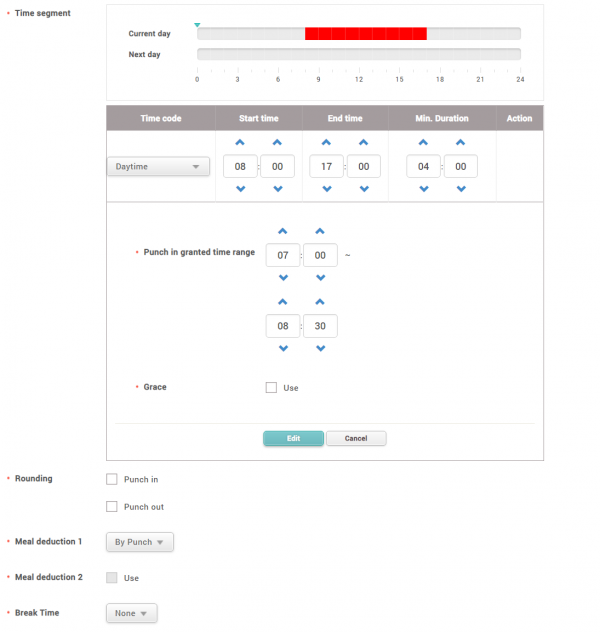This screenshot has width=600, height=632.
Task: Click the red segment on Current day bar
Action: [x=365, y=34]
